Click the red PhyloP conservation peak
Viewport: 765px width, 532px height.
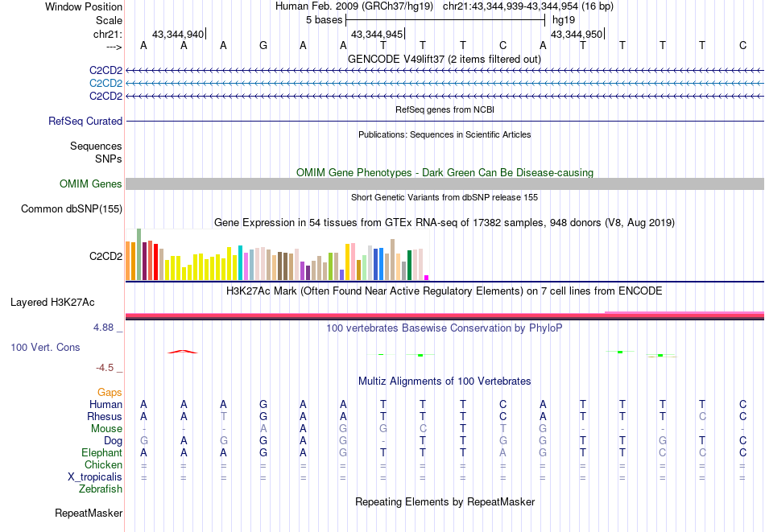point(183,352)
